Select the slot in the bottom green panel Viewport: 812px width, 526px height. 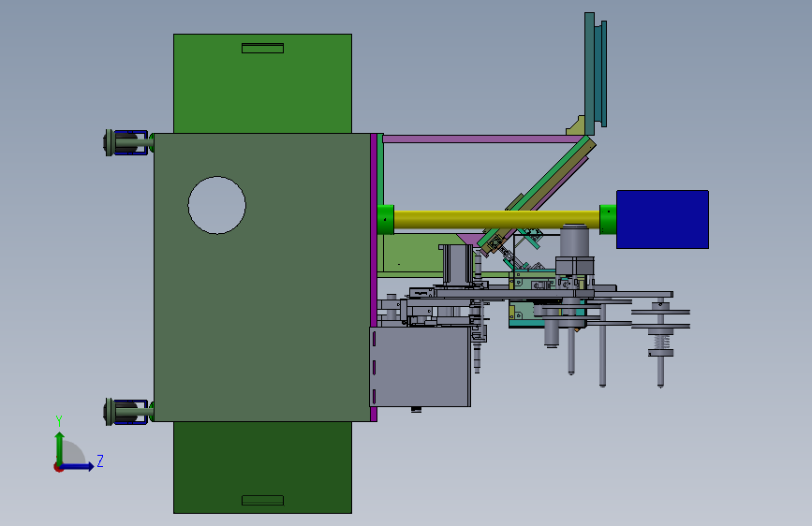(x=262, y=500)
